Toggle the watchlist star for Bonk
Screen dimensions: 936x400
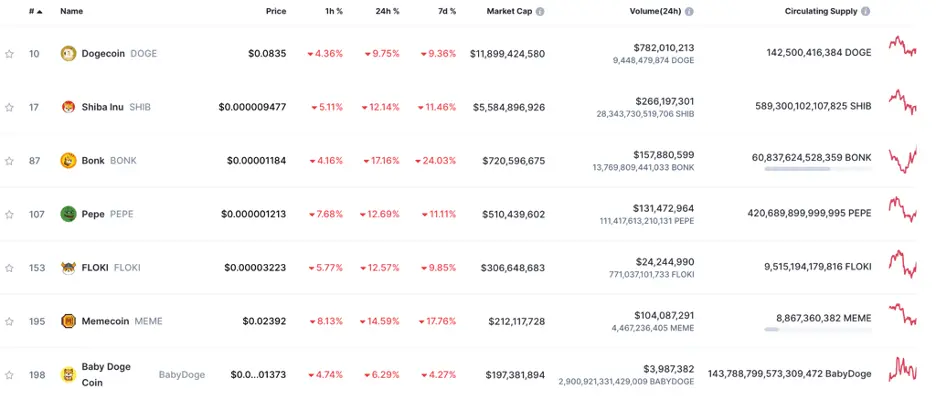10,161
